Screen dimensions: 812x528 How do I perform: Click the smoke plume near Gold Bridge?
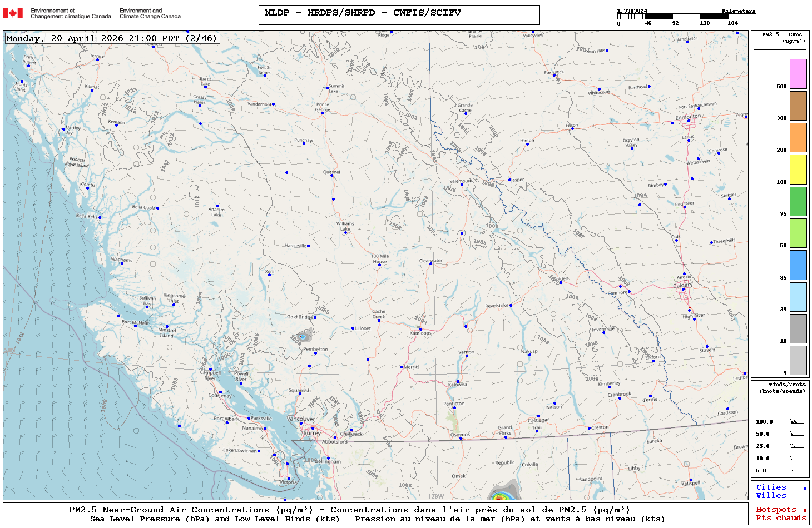[302, 336]
